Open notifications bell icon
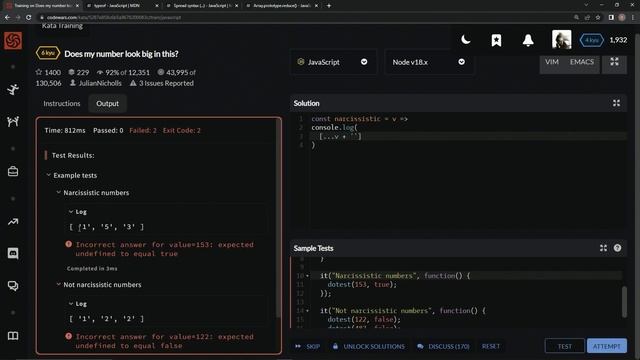640x360 pixels. [528, 40]
